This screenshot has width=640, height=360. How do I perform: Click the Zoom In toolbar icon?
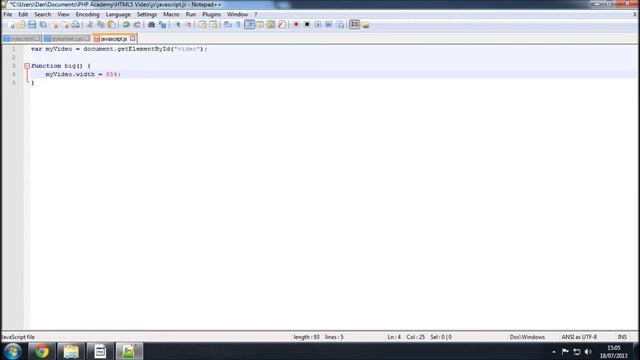tap(178, 25)
